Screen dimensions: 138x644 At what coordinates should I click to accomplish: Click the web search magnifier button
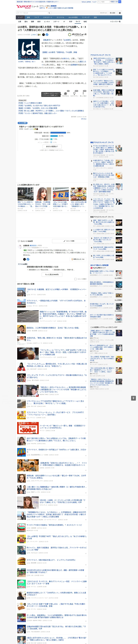click(x=120, y=2)
